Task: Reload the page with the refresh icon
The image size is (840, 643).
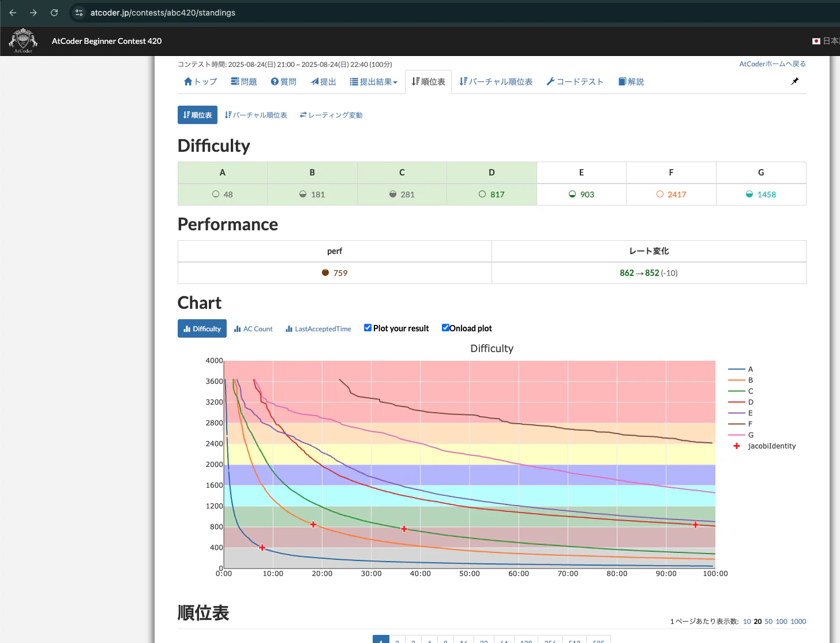Action: [54, 12]
